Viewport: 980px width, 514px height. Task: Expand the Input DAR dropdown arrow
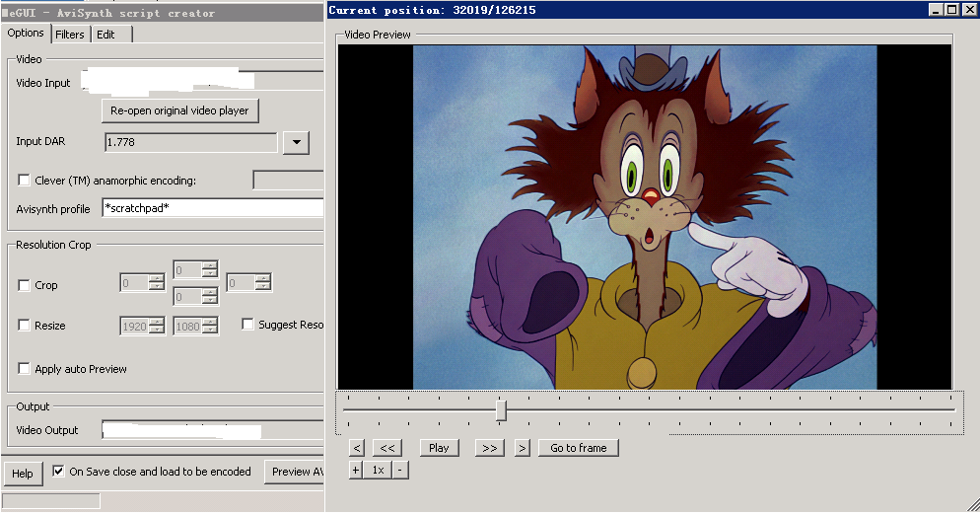296,142
